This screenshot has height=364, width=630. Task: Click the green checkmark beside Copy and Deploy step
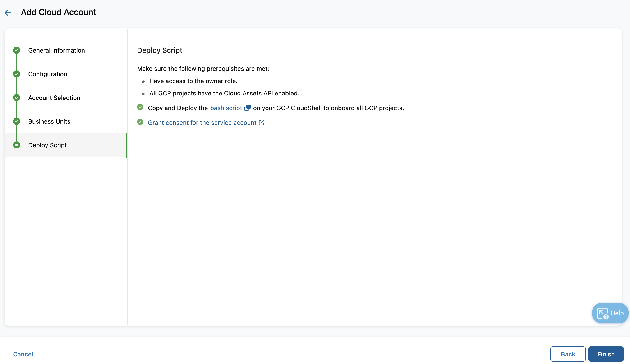(x=140, y=107)
